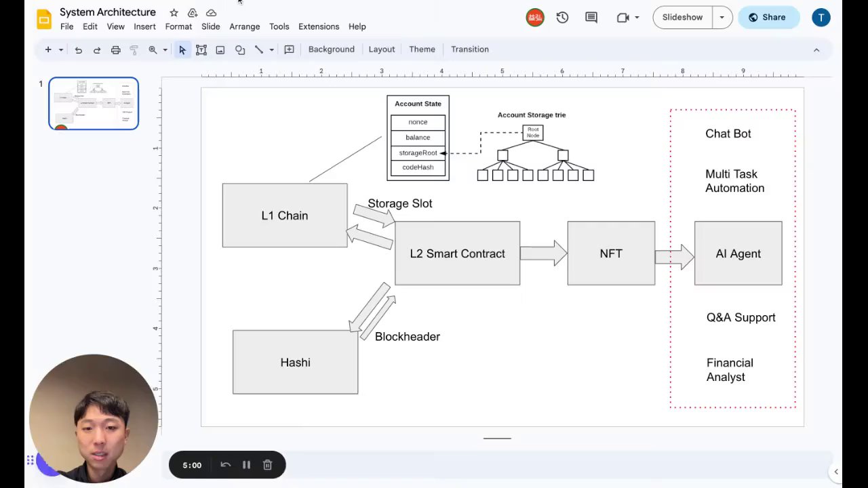868x488 pixels.
Task: Click the Multi Task Automation text
Action: pyautogui.click(x=734, y=182)
